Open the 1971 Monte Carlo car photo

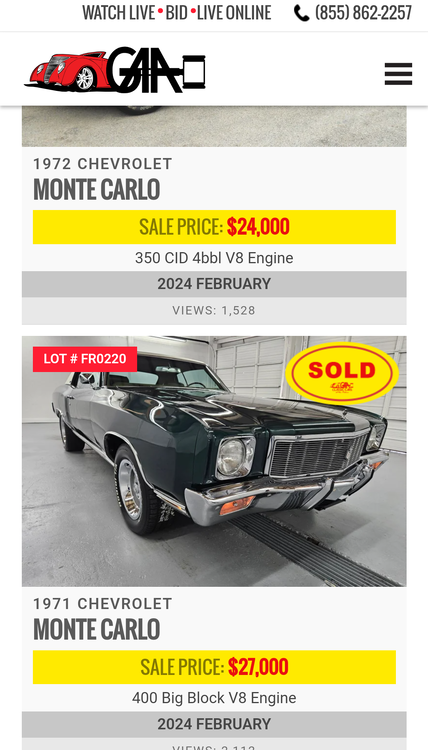pyautogui.click(x=214, y=461)
